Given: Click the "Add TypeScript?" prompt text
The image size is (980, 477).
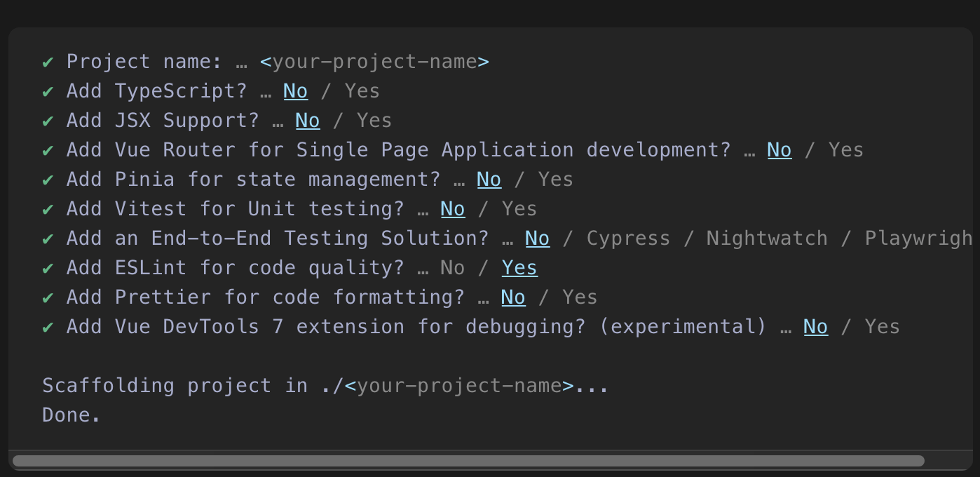Looking at the screenshot, I should click(x=157, y=91).
